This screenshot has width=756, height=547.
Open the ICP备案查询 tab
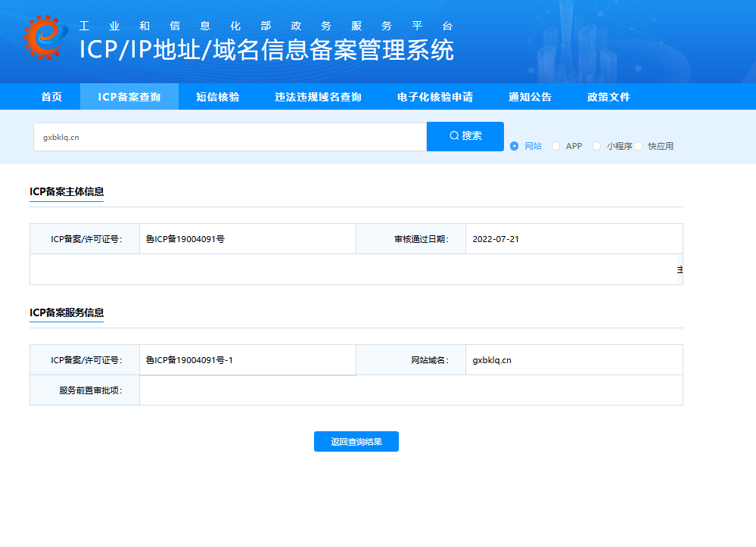click(x=129, y=97)
